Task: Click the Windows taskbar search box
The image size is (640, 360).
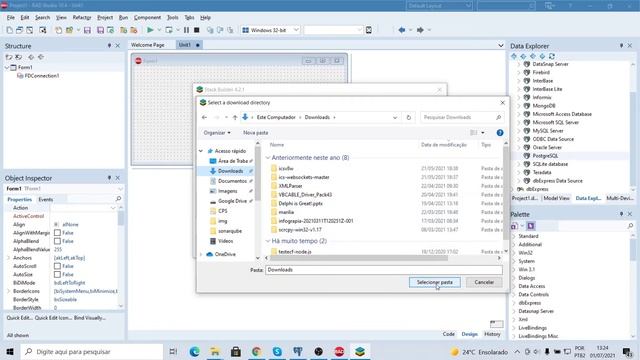Action: tap(92, 351)
